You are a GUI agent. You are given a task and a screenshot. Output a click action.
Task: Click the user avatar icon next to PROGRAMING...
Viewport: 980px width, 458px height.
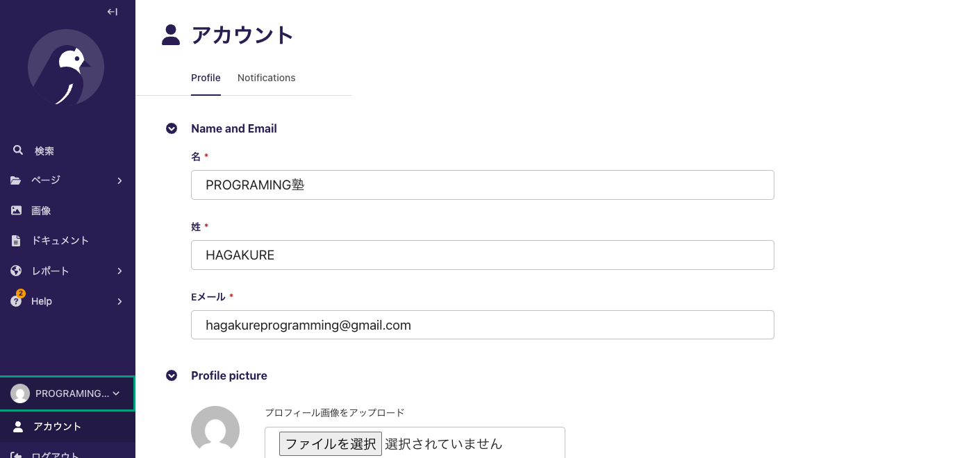pos(21,393)
